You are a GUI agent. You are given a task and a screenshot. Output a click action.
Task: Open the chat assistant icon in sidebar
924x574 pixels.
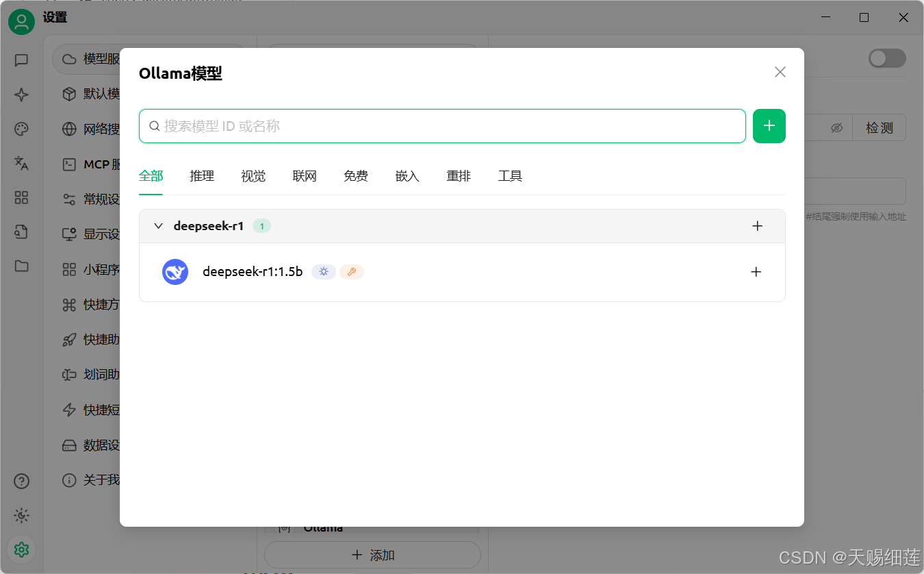21,60
